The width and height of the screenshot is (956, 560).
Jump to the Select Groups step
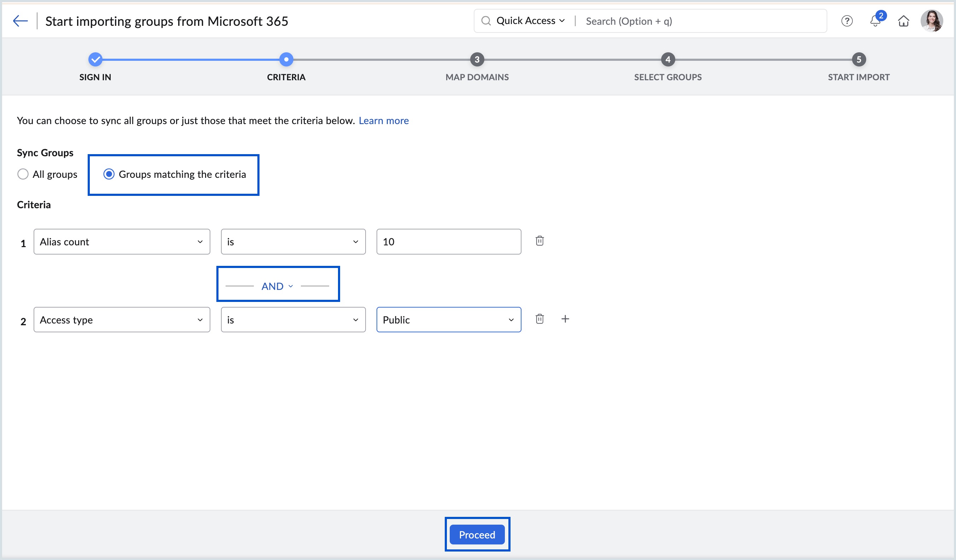coord(668,59)
